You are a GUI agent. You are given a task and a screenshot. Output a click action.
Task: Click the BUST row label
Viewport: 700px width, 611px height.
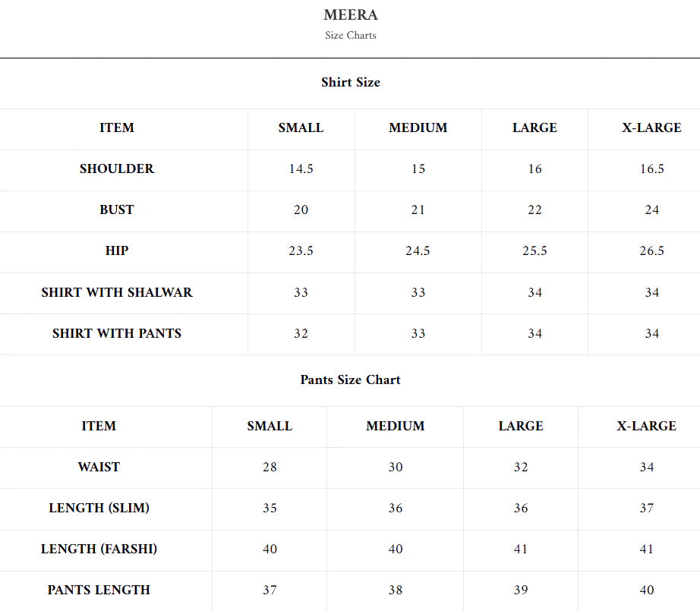(117, 209)
